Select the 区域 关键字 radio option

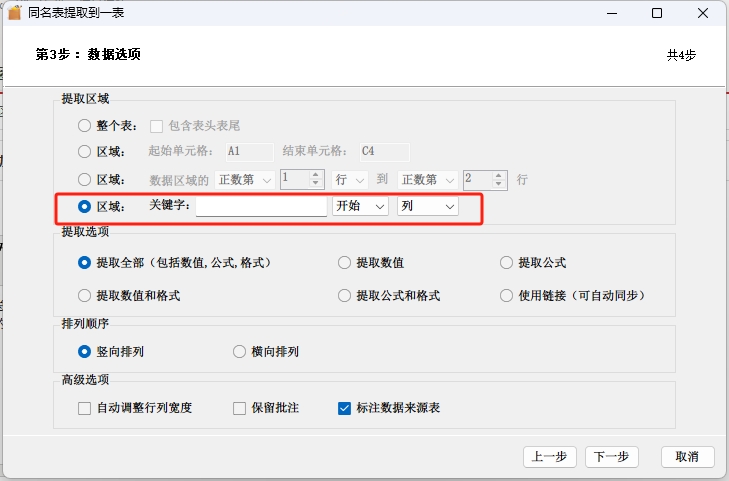[84, 206]
